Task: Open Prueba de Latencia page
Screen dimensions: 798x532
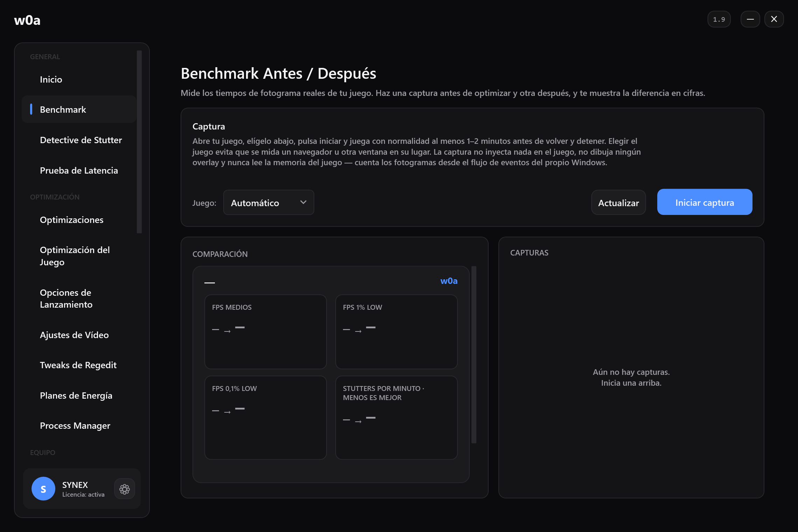Action: (79, 170)
